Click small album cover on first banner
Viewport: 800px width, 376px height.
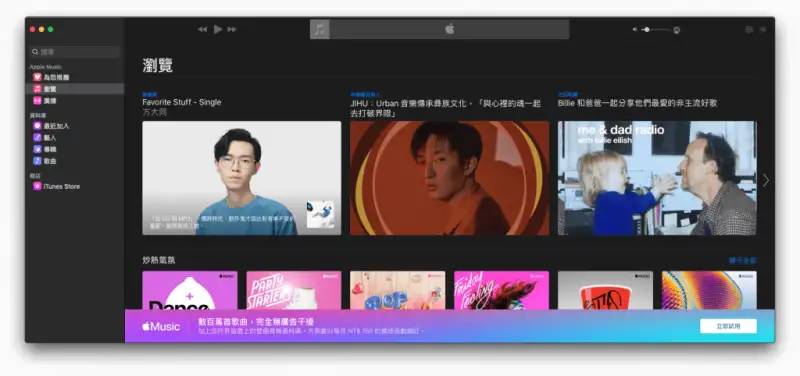point(320,214)
